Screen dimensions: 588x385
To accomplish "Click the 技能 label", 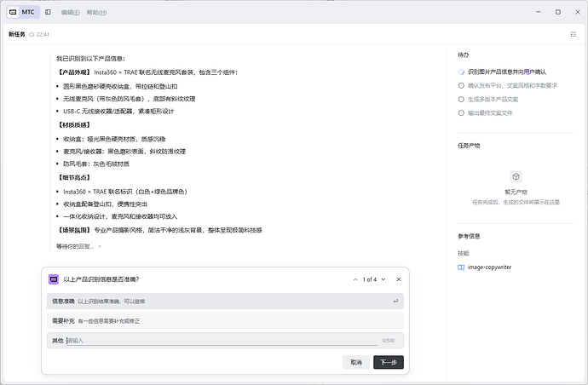I will 463,254.
